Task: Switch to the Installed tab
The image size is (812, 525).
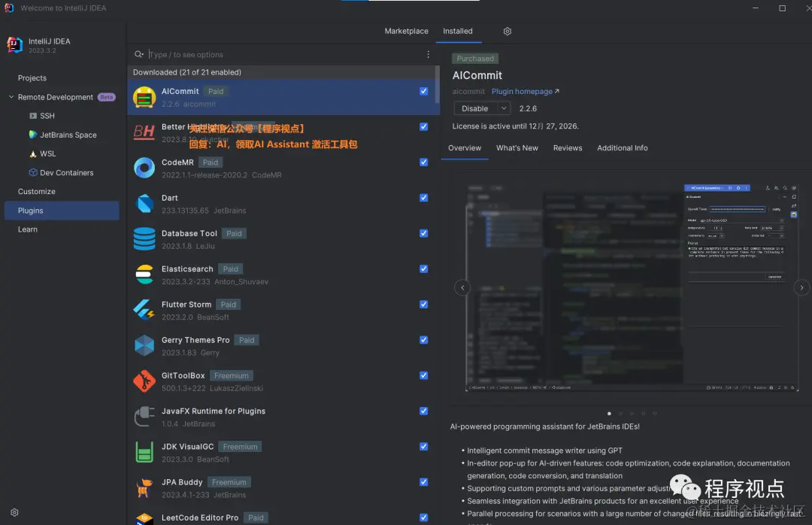Action: tap(458, 31)
